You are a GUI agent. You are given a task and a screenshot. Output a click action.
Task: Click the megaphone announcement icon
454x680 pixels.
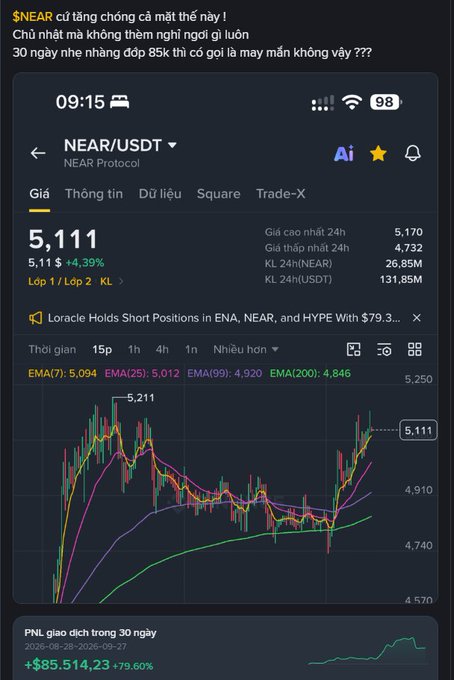pyautogui.click(x=36, y=318)
